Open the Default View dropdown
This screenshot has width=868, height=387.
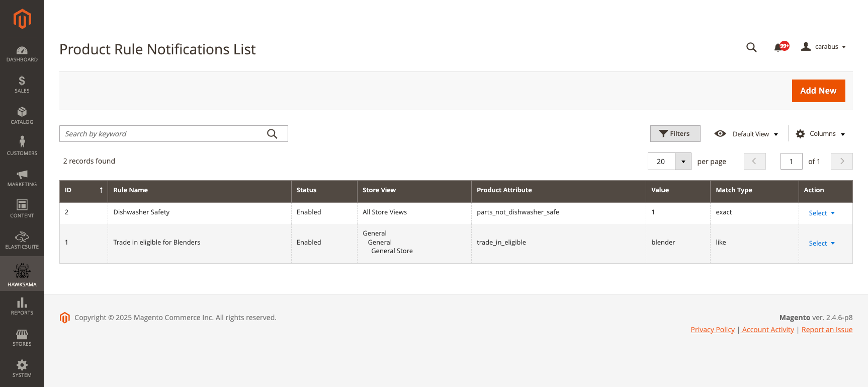747,134
